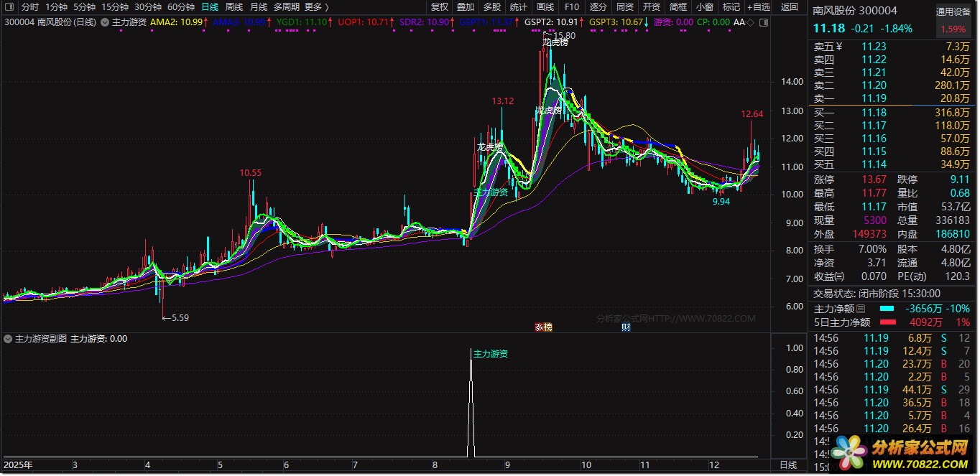Screen dimensions: 980x476
Task: Click the 龙虎榜 label near the 13.12 peak
Action: (x=490, y=146)
